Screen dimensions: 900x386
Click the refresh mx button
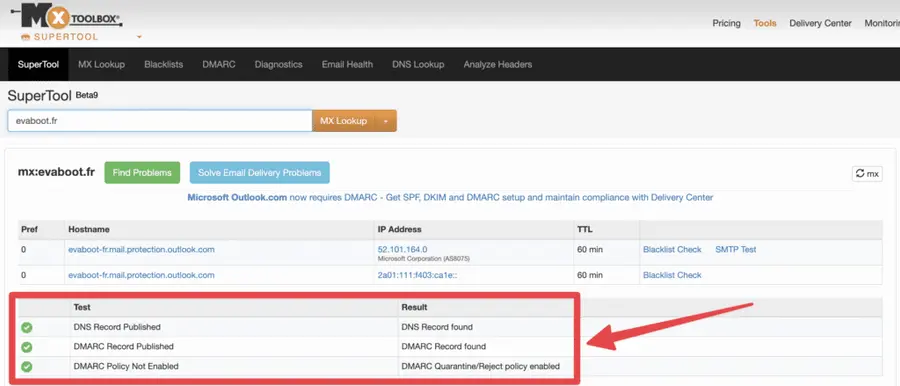click(867, 173)
